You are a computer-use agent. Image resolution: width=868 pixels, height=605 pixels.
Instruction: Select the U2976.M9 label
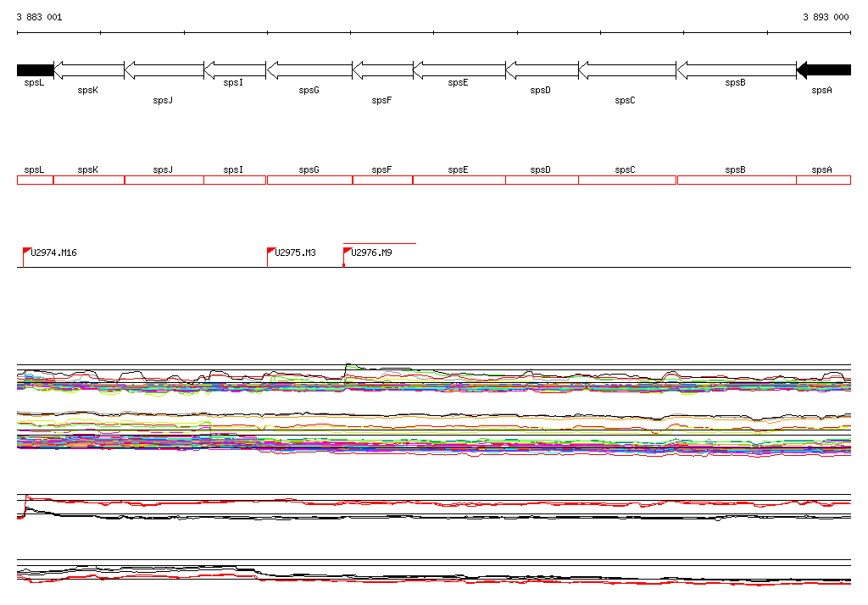[x=371, y=253]
